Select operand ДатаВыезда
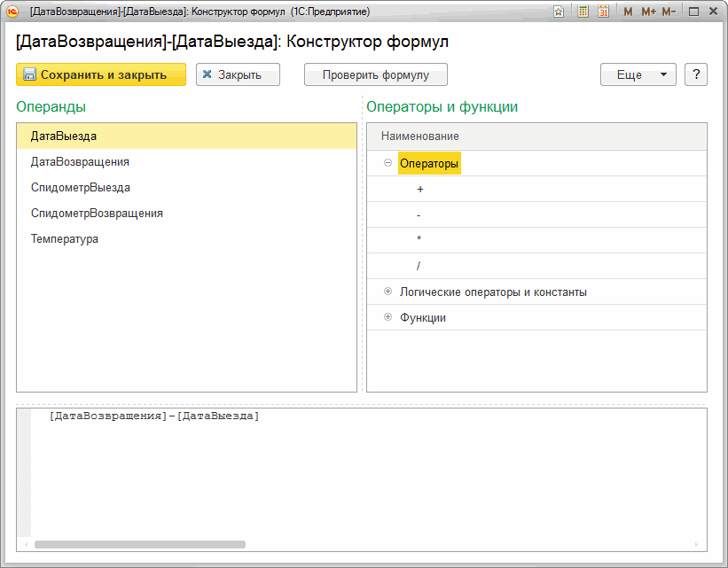 tap(186, 136)
